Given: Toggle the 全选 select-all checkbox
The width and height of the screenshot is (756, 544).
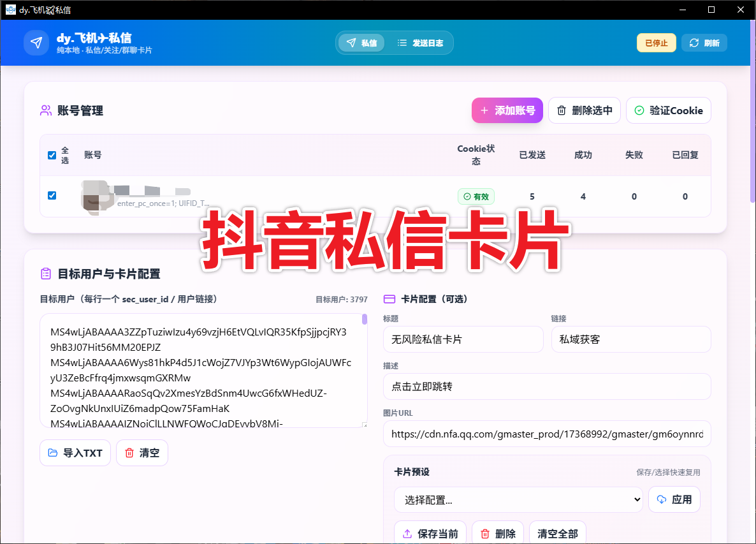Looking at the screenshot, I should (52, 154).
